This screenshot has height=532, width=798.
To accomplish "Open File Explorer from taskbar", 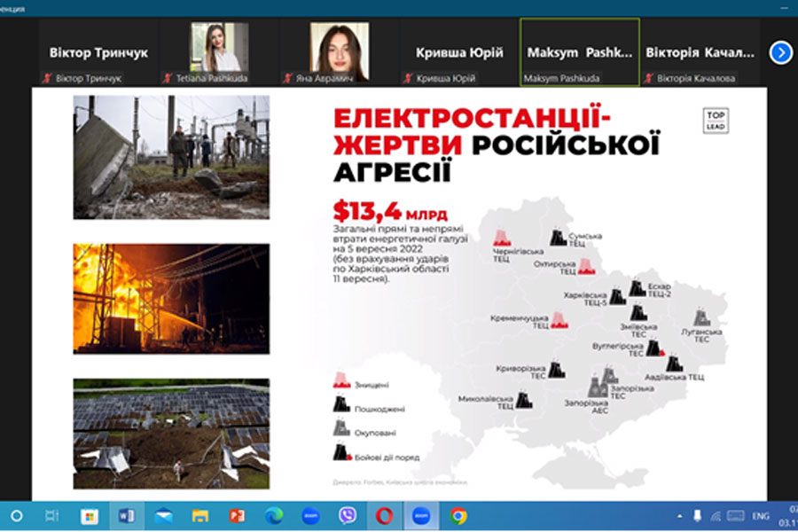I will click(x=199, y=515).
